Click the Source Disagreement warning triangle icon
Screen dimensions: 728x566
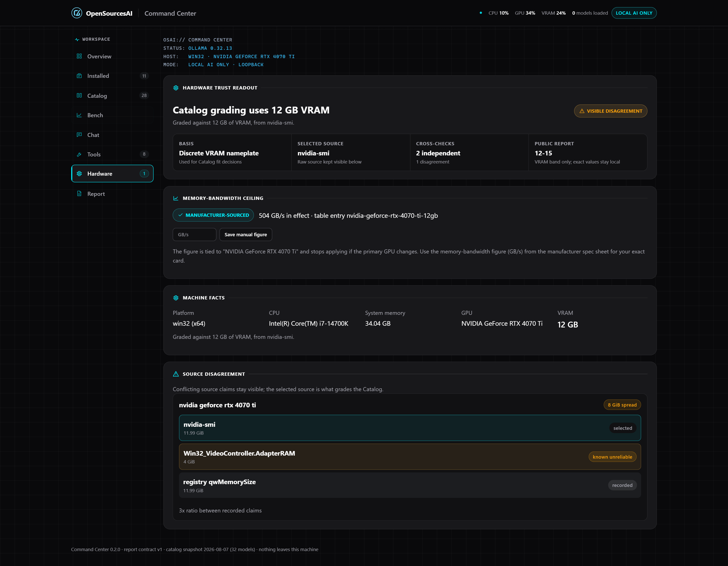176,374
